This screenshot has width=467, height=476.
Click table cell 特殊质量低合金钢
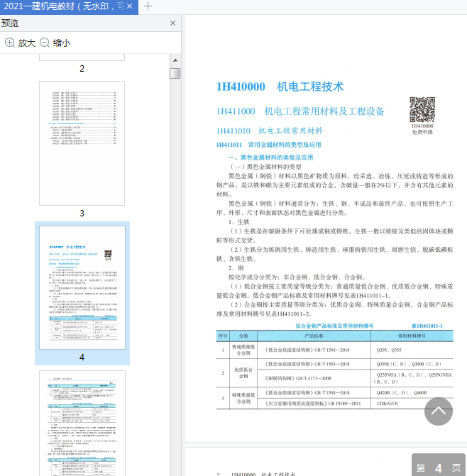(x=243, y=398)
